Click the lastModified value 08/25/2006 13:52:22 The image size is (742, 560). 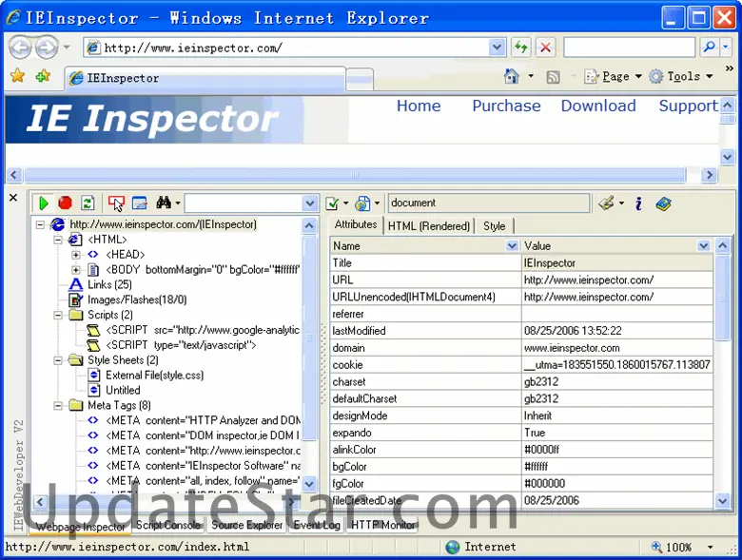[573, 331]
